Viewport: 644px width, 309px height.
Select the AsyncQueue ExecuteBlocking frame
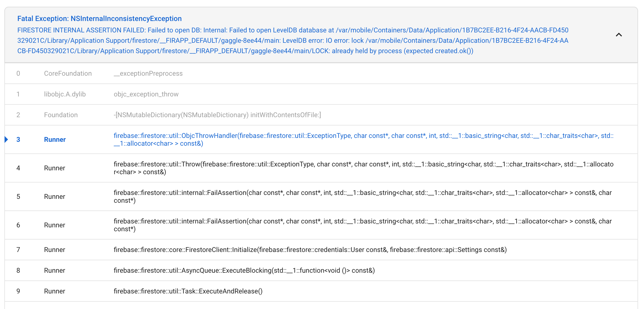[244, 270]
